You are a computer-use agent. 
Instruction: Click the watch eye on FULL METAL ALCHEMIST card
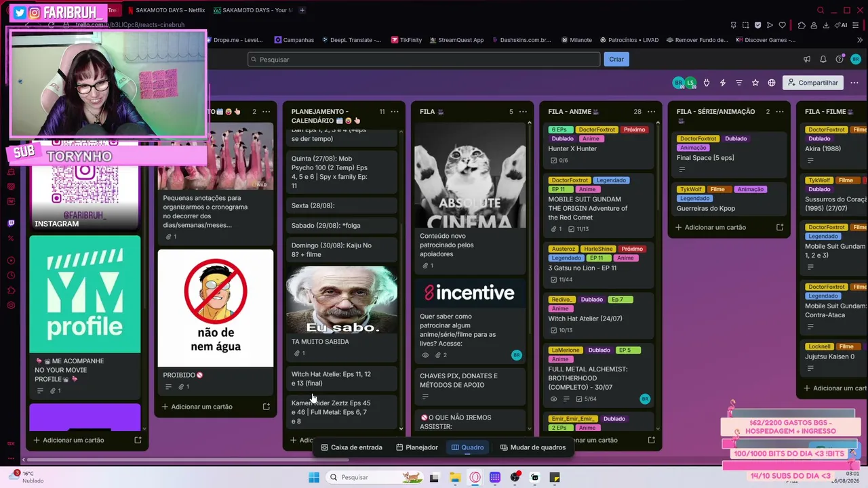coord(553,399)
